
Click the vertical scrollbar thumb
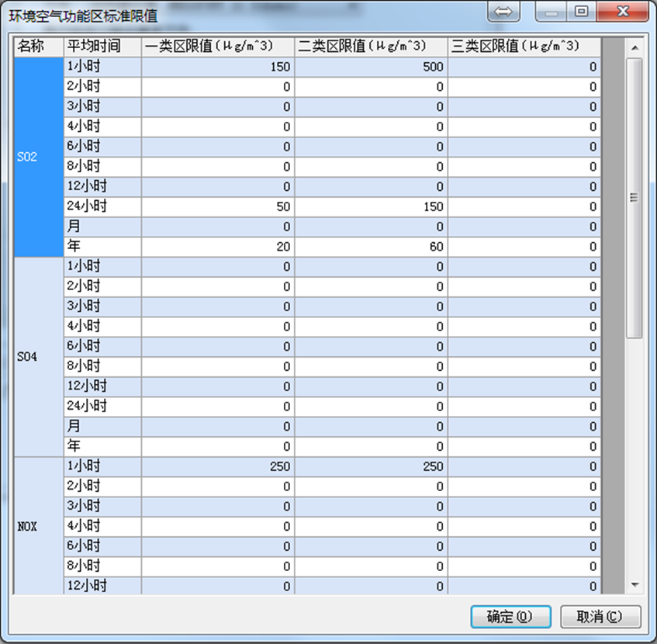(635, 198)
